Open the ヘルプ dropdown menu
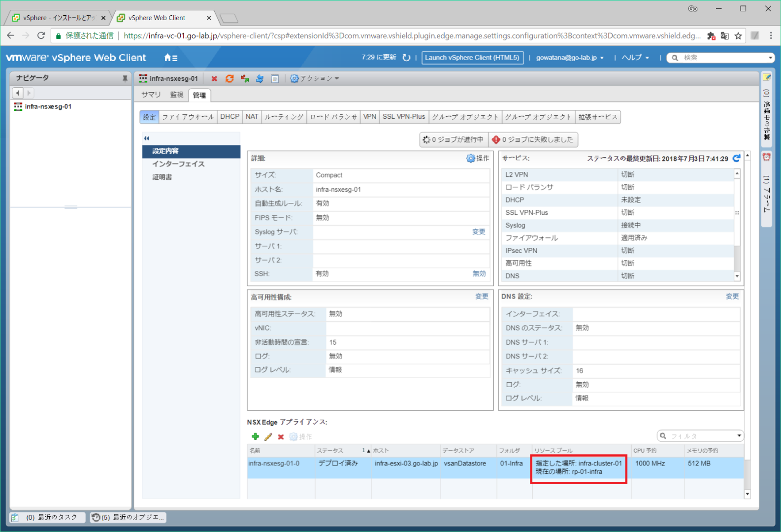Image resolution: width=781 pixels, height=532 pixels. (x=635, y=58)
